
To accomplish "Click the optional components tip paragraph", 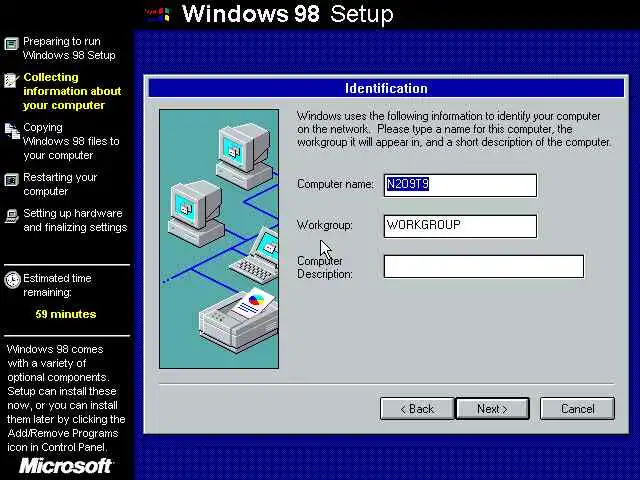I will click(66, 398).
